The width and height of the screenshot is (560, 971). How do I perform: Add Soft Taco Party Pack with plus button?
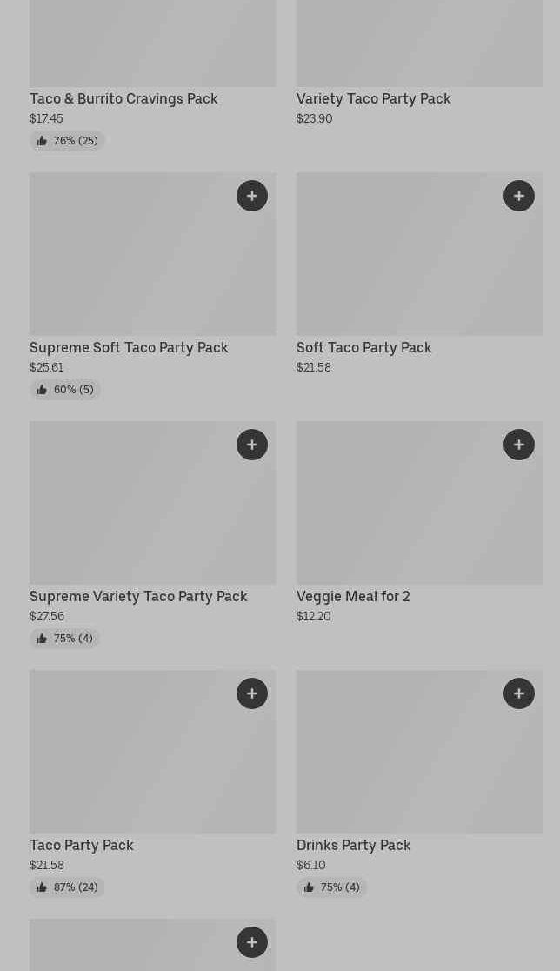pos(519,196)
